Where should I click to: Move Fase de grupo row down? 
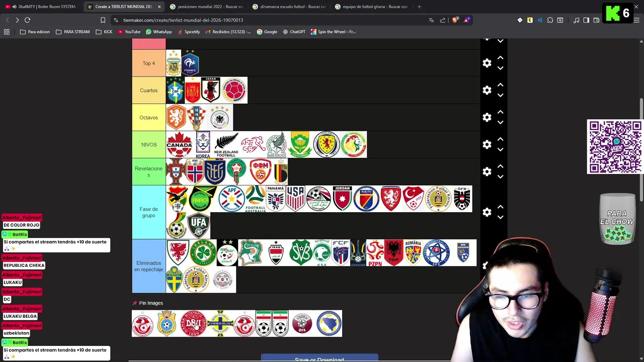(x=500, y=217)
